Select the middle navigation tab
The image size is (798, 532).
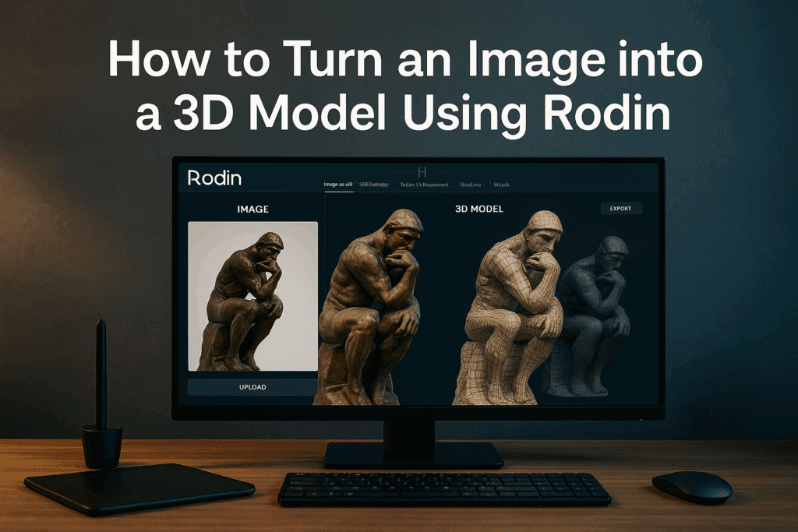tap(425, 185)
